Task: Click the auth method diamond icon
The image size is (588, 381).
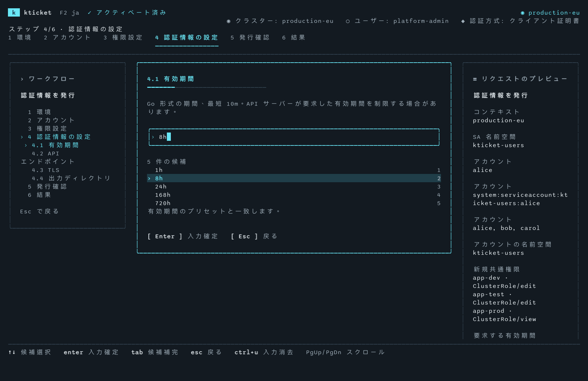Action: coord(463,21)
